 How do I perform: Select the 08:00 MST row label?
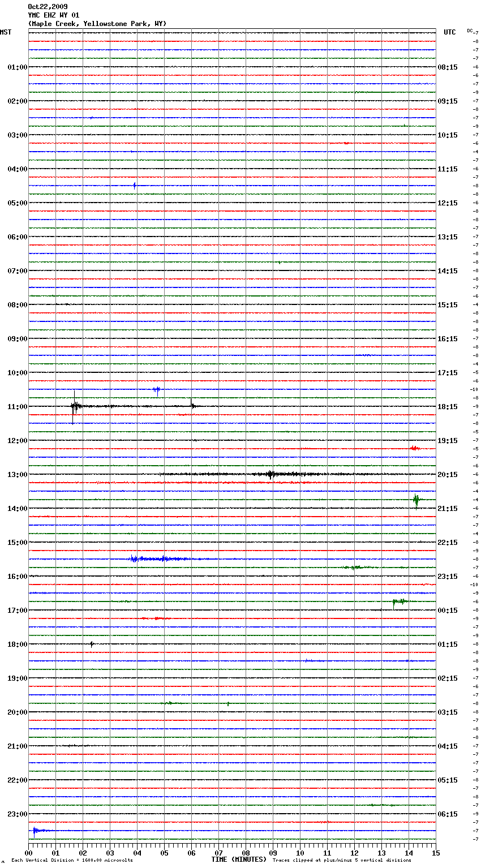click(18, 305)
